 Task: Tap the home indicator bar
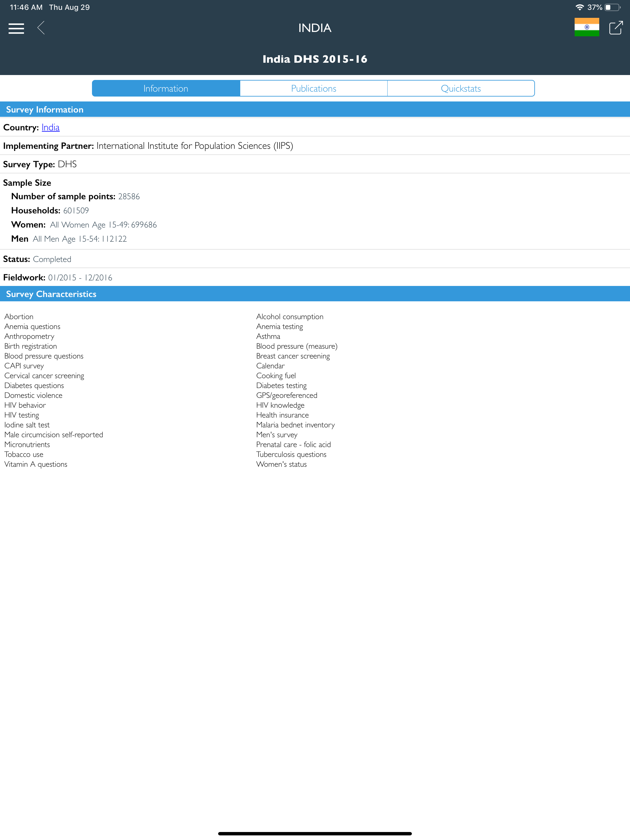[315, 833]
